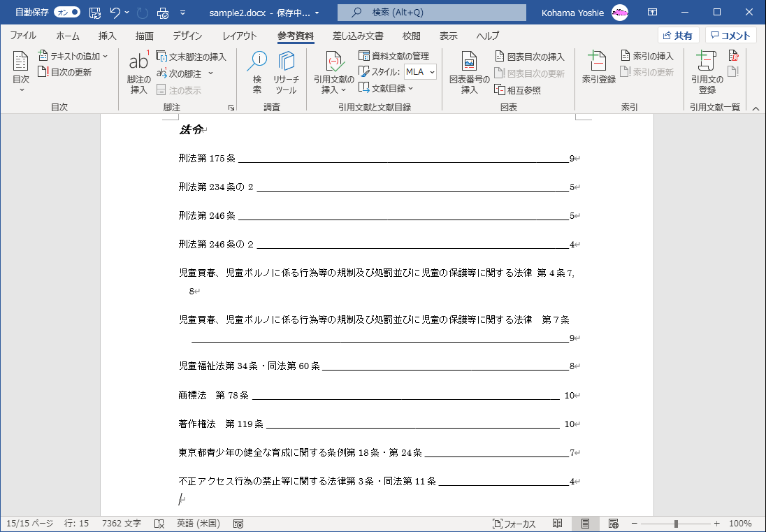
Task: Click the 100% zoom level
Action: [x=740, y=524]
